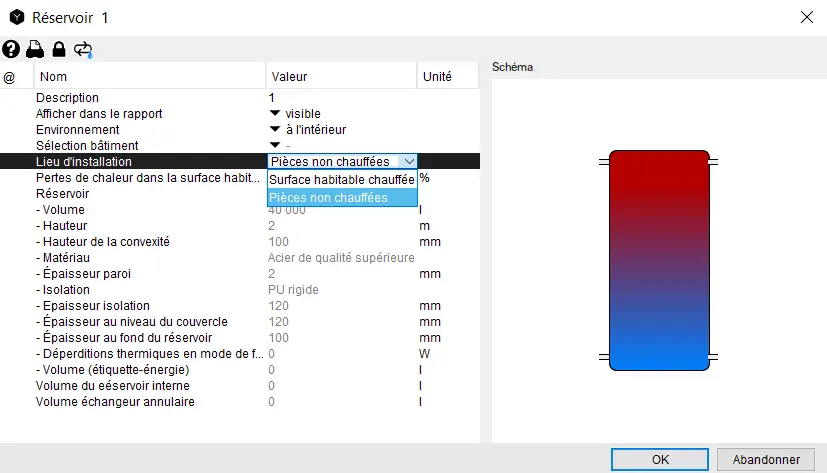Click the Valeur column header

pos(340,77)
